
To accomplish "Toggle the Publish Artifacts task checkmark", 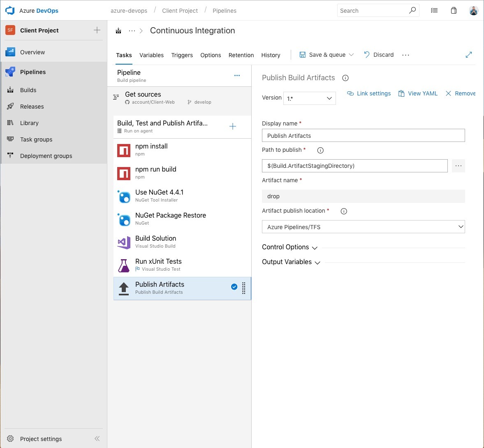I will [234, 287].
